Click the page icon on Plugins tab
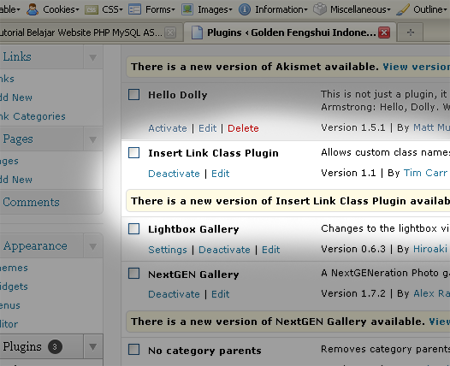 click(x=197, y=33)
